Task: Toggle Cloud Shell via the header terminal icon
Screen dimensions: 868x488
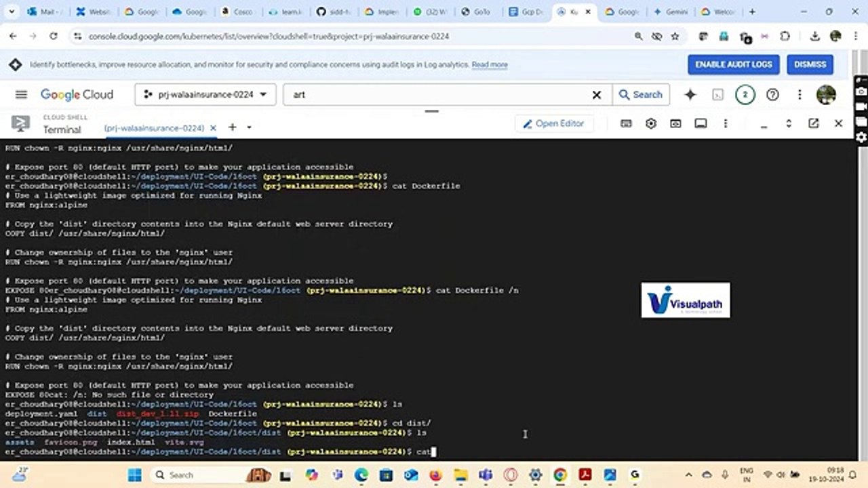Action: point(717,95)
